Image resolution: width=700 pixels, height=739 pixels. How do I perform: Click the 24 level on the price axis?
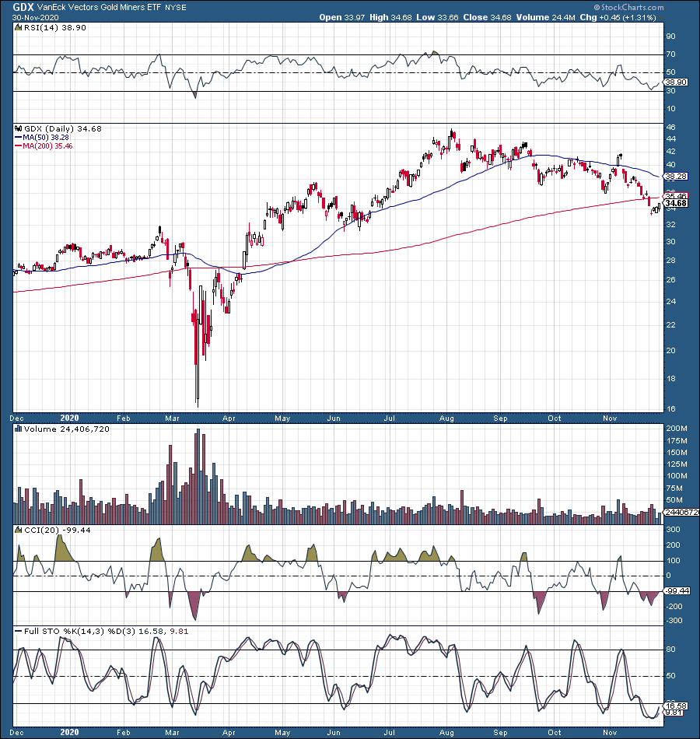pyautogui.click(x=670, y=302)
